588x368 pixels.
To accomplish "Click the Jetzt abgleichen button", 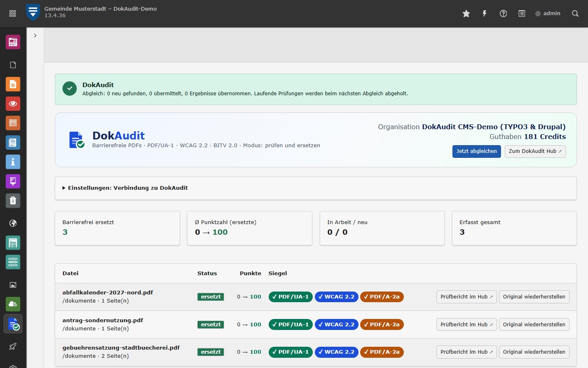I will click(477, 151).
